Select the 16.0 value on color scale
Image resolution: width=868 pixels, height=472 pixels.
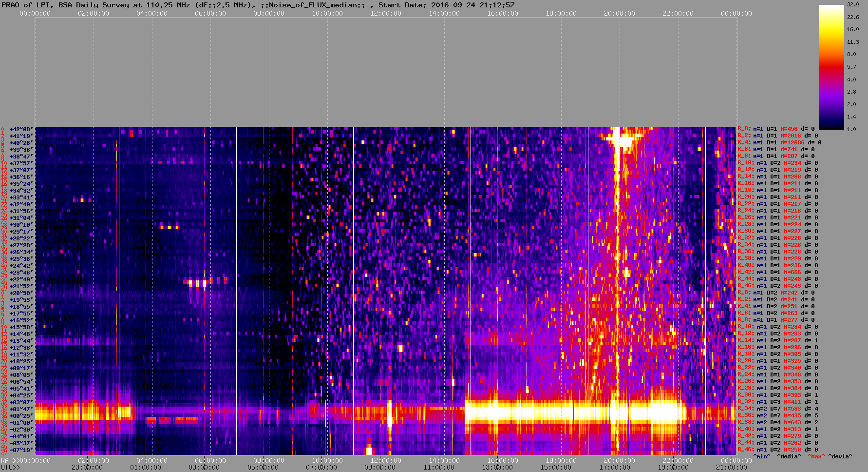pyautogui.click(x=853, y=29)
